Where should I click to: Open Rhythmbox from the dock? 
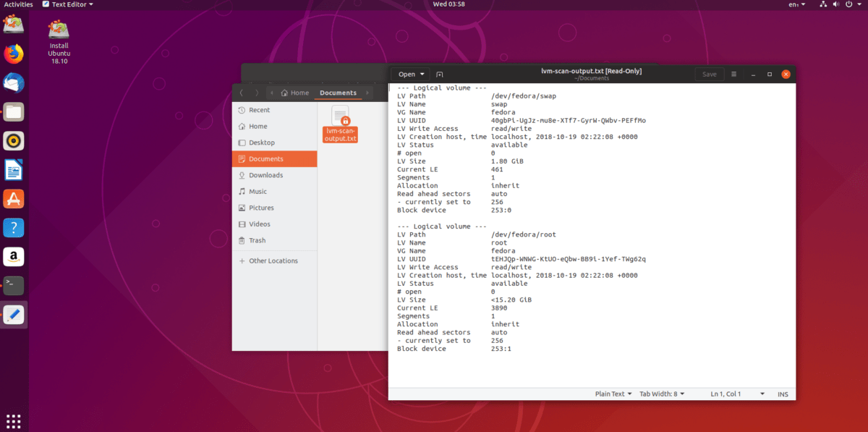coord(14,140)
